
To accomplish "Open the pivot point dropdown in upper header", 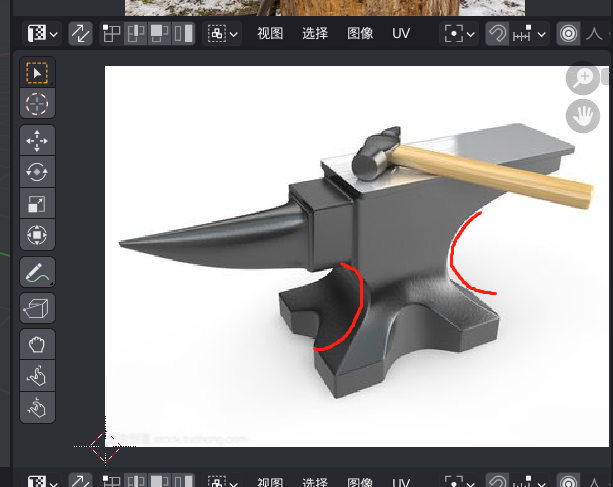I will [459, 34].
